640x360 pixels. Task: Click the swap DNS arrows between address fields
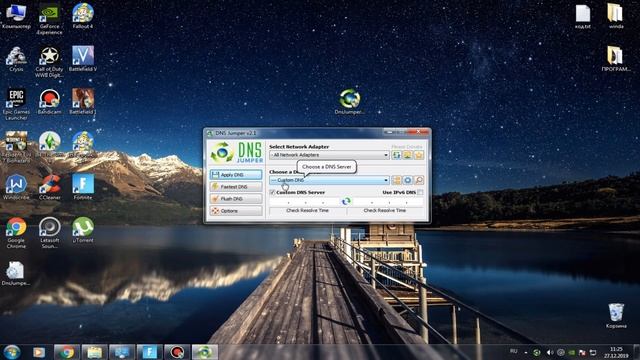click(x=346, y=201)
